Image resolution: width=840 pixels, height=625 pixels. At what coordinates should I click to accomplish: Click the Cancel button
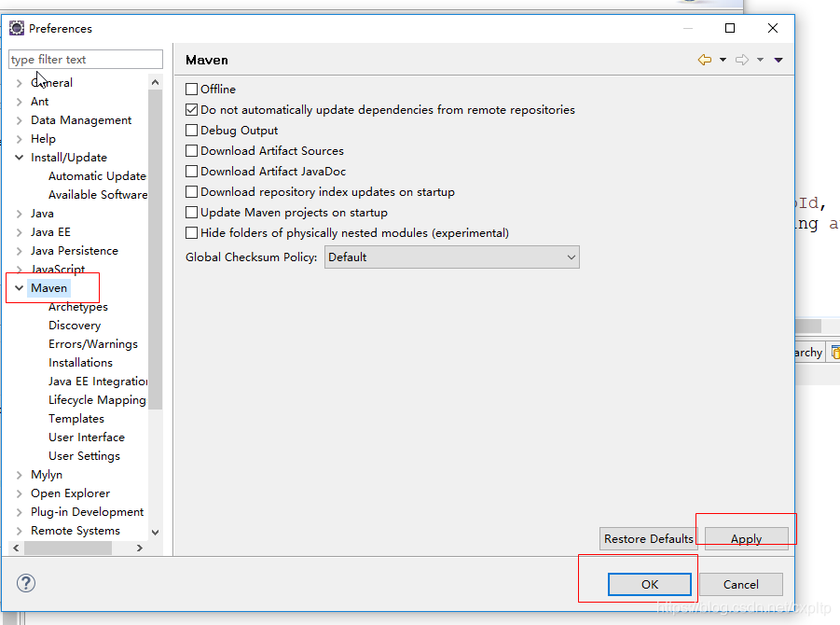tap(741, 584)
